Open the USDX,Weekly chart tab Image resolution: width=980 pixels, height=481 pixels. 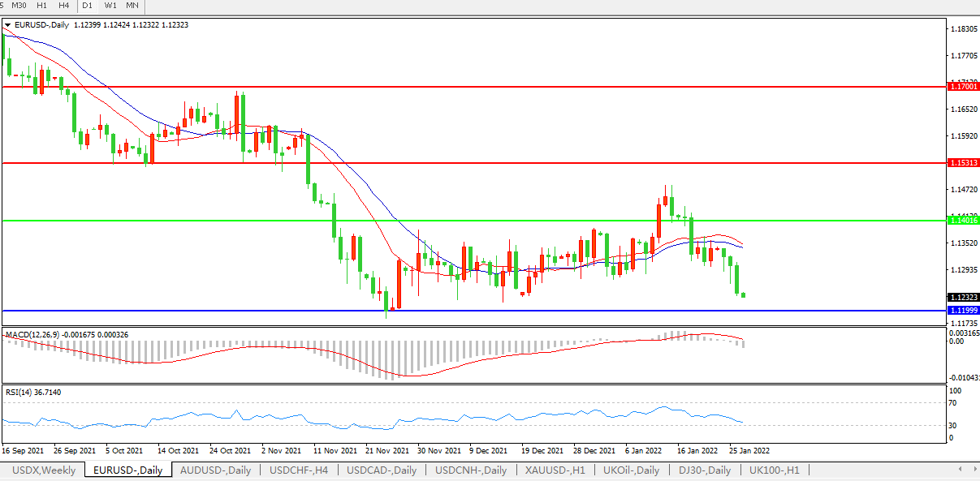45,470
